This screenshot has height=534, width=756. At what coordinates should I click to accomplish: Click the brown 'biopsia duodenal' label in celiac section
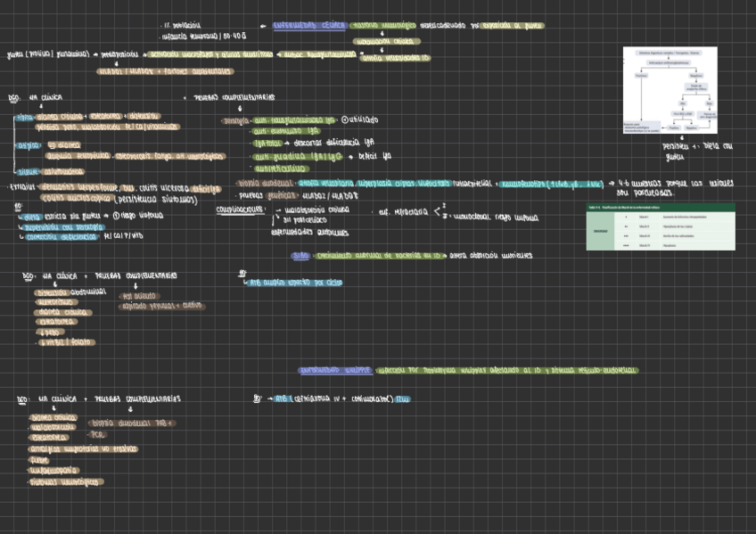[265, 183]
